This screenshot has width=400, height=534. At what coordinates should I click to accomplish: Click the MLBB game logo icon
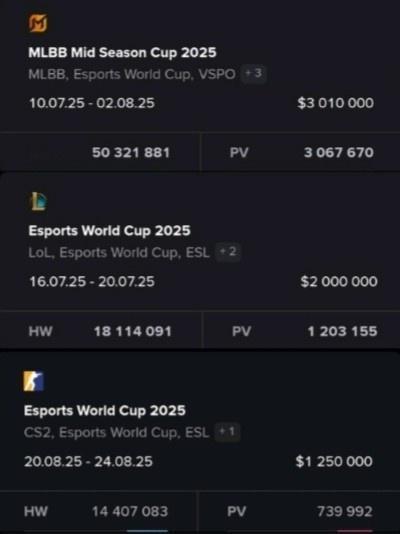[38, 23]
